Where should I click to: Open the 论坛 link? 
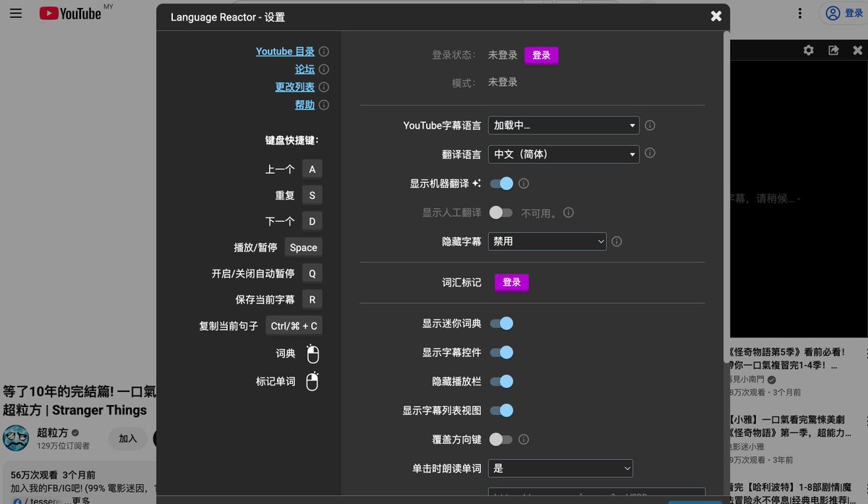coord(305,69)
